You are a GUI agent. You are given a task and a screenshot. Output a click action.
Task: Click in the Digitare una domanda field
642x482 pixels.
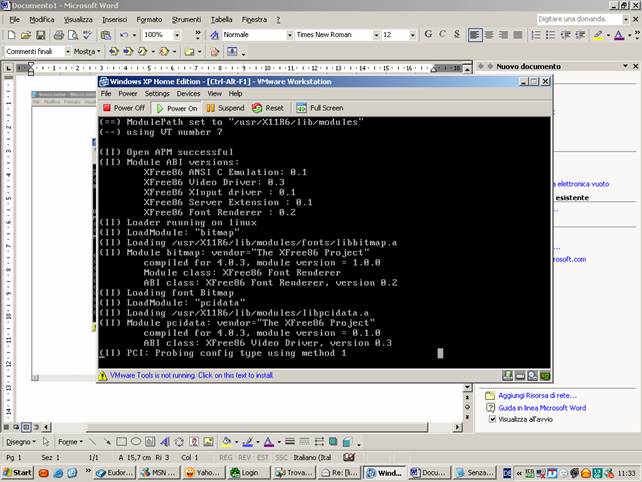pyautogui.click(x=579, y=19)
